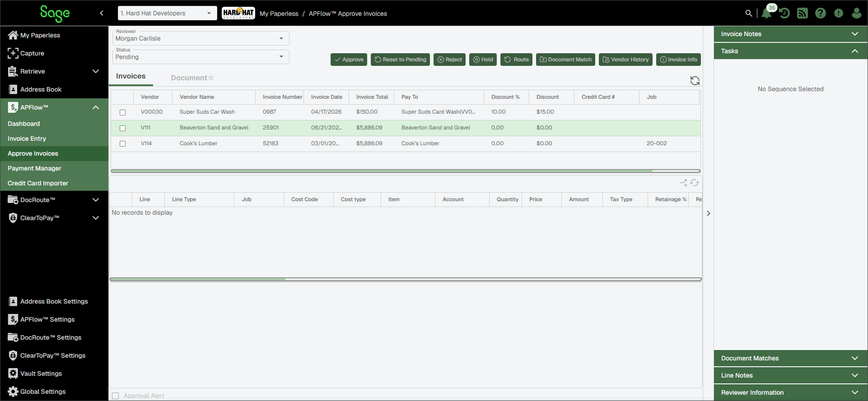Open the search magnifier in top bar
Viewport: 868px width, 401px height.
pos(749,14)
